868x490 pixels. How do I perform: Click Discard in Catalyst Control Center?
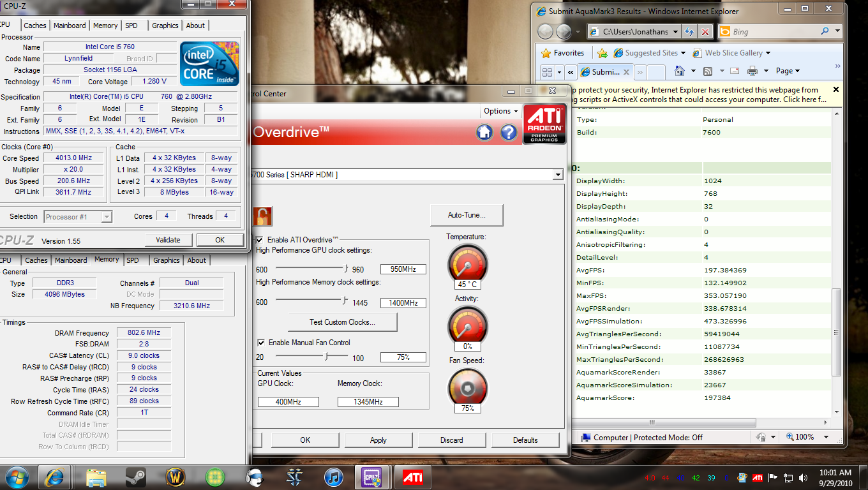click(451, 440)
